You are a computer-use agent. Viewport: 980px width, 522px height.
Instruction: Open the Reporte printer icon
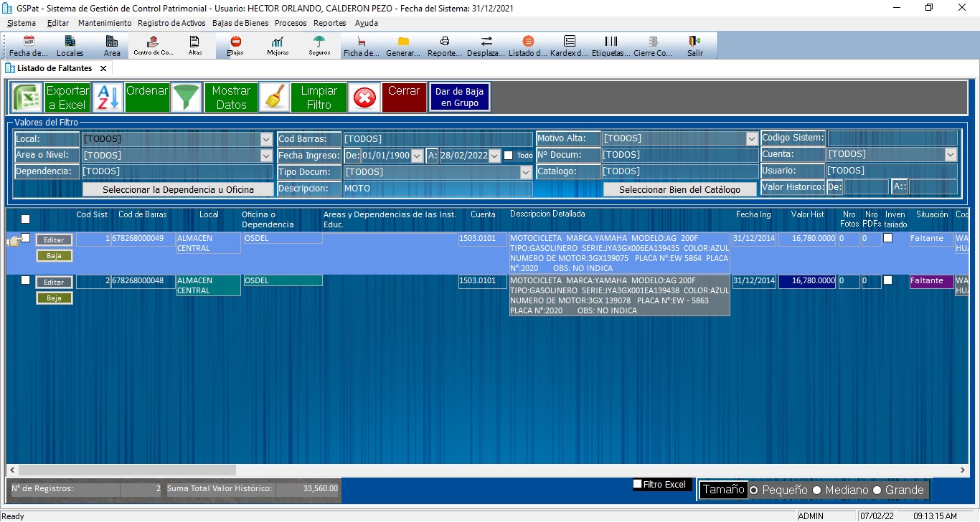445,46
